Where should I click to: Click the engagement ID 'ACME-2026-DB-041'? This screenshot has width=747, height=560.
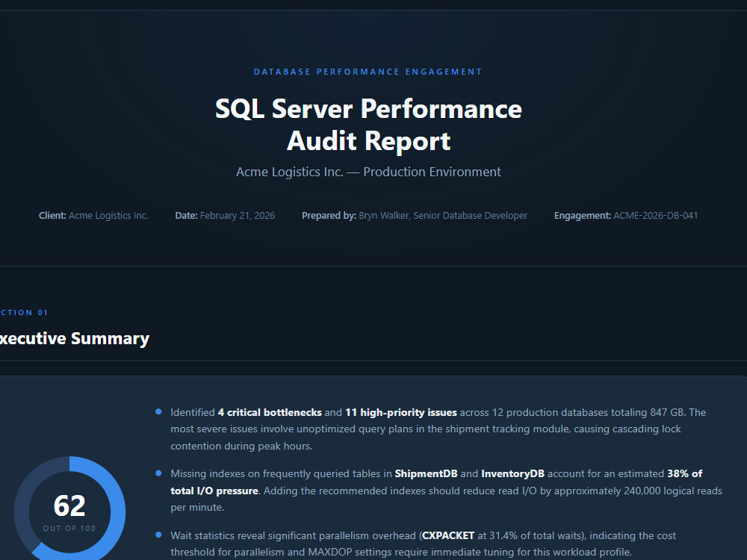click(656, 216)
